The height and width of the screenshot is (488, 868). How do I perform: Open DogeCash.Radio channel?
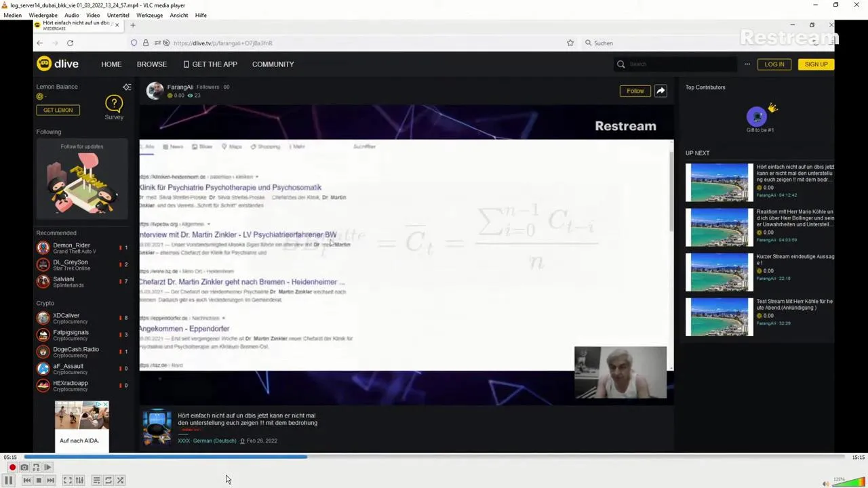tap(81, 352)
